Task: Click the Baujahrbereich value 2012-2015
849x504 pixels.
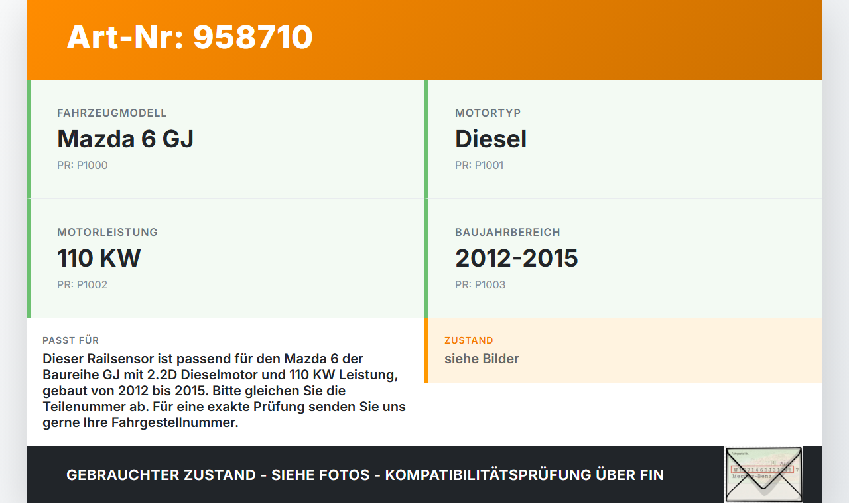Action: tap(517, 258)
